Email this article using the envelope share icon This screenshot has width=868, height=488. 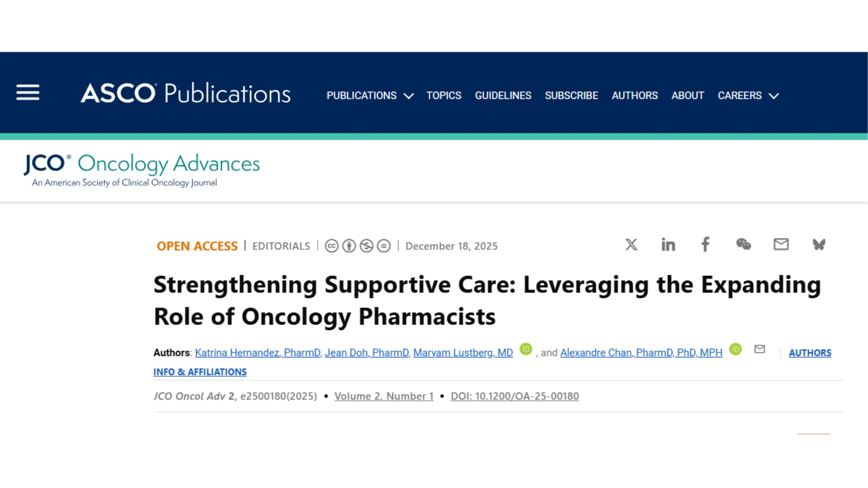pos(781,244)
